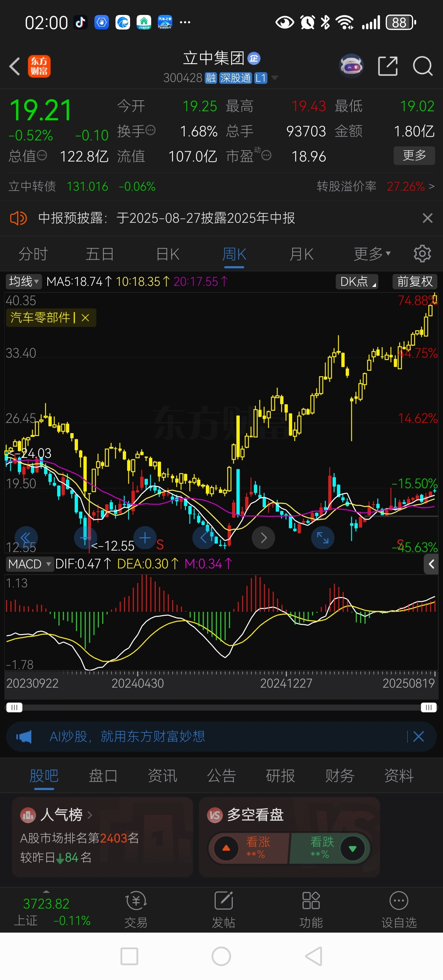Viewport: 443px width, 980px height.
Task: Tap the info icon next to 换手
Action: (150, 131)
